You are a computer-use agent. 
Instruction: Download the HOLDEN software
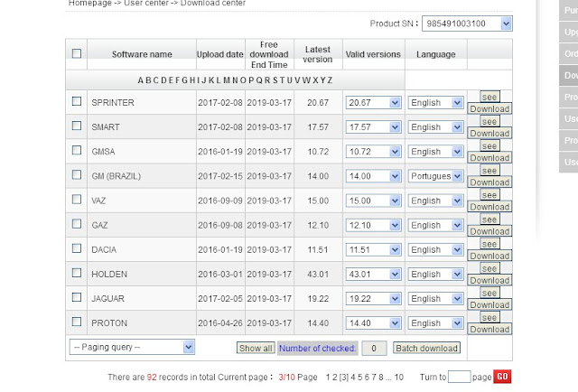[489, 280]
